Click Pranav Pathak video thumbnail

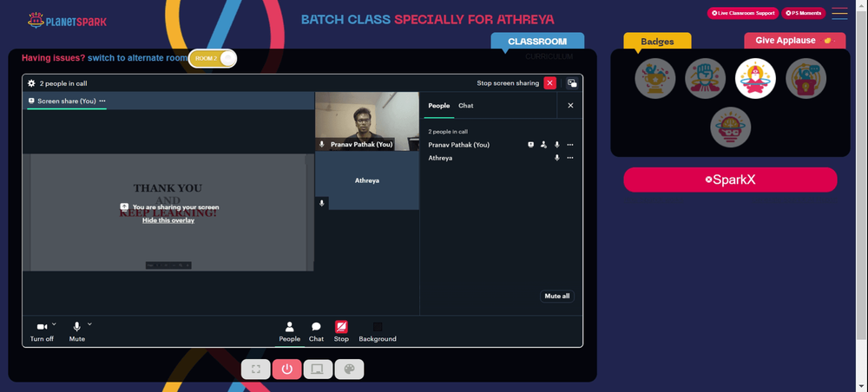coord(367,121)
